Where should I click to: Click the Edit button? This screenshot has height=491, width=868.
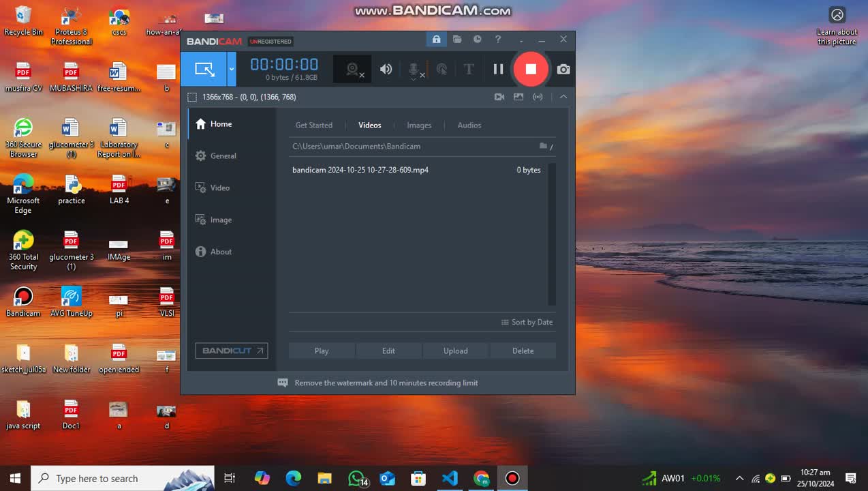388,351
